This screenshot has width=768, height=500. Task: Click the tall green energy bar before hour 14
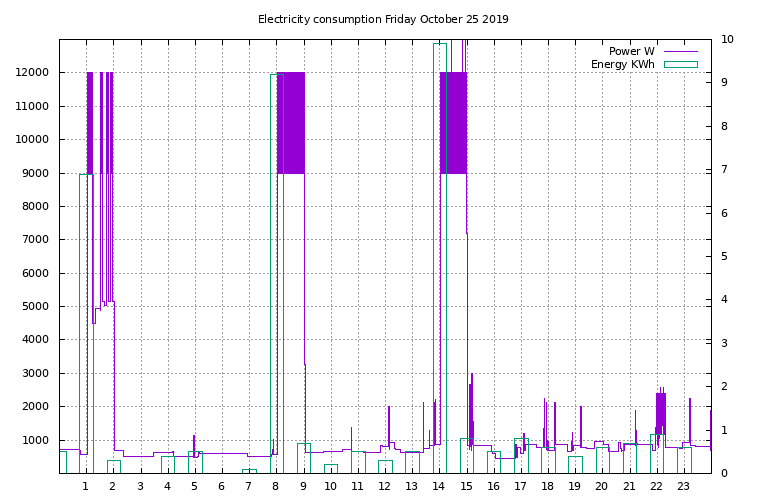click(x=440, y=259)
